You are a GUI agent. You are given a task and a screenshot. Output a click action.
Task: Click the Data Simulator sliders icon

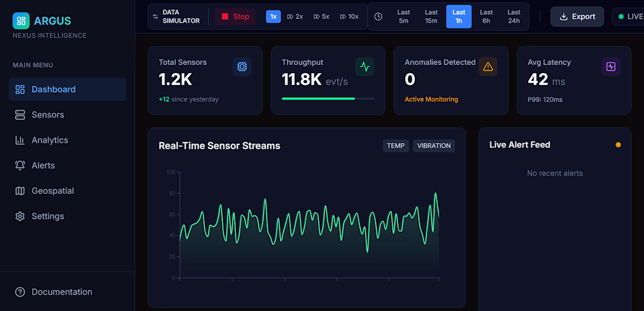pyautogui.click(x=155, y=16)
